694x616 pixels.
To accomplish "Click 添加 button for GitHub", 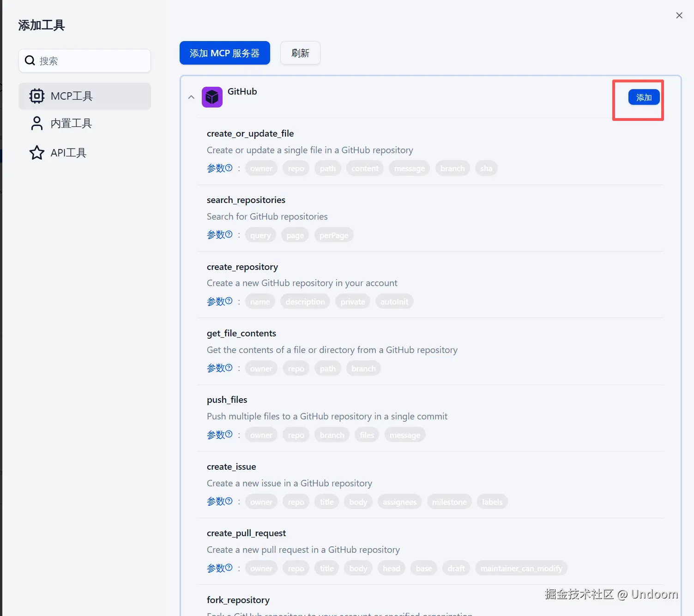I will (x=644, y=97).
